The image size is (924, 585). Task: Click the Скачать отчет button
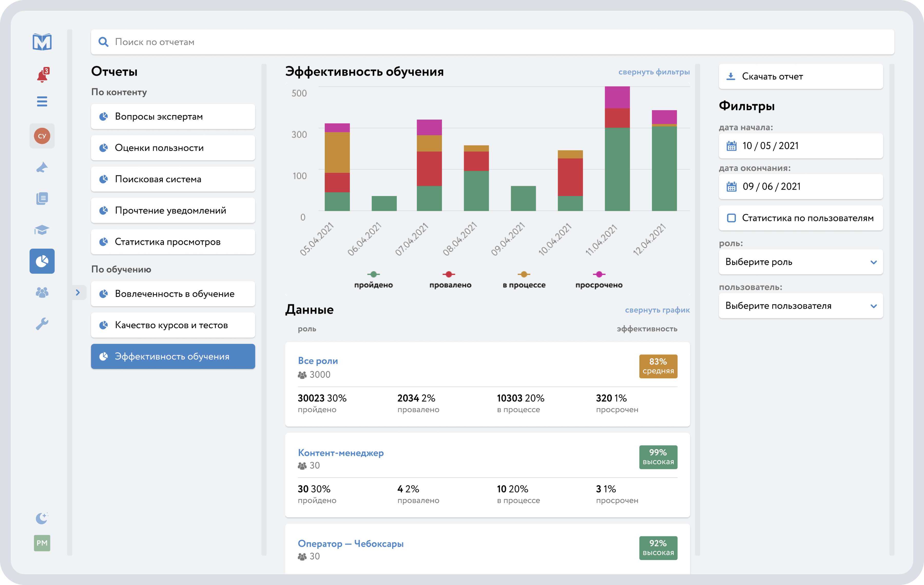(801, 76)
